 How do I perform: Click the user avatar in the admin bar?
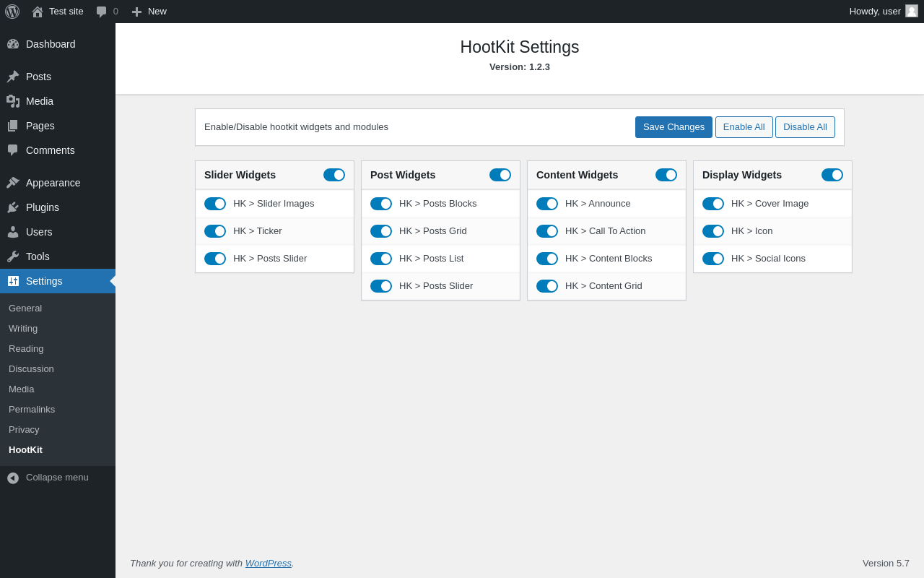[x=912, y=11]
